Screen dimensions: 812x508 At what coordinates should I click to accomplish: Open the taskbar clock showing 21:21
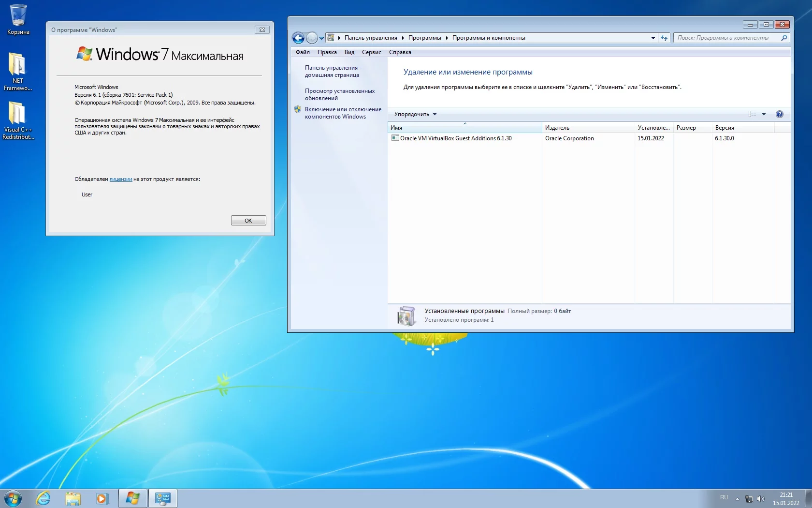pos(786,499)
